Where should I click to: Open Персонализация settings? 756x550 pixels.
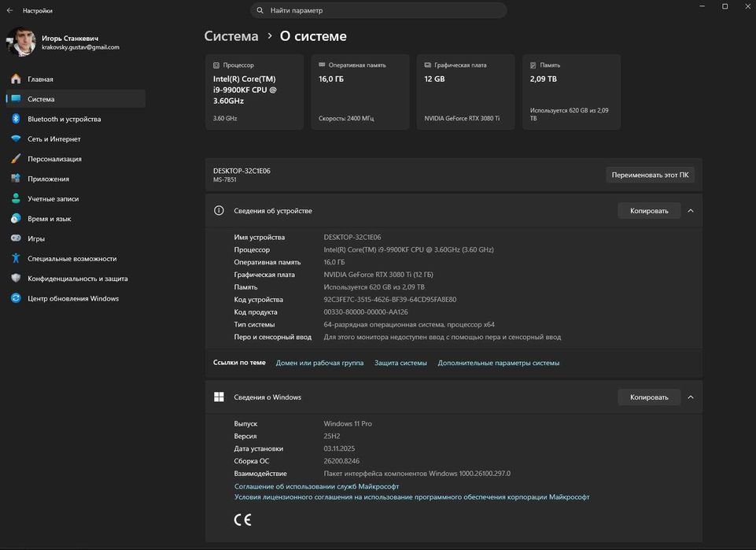pos(76,159)
